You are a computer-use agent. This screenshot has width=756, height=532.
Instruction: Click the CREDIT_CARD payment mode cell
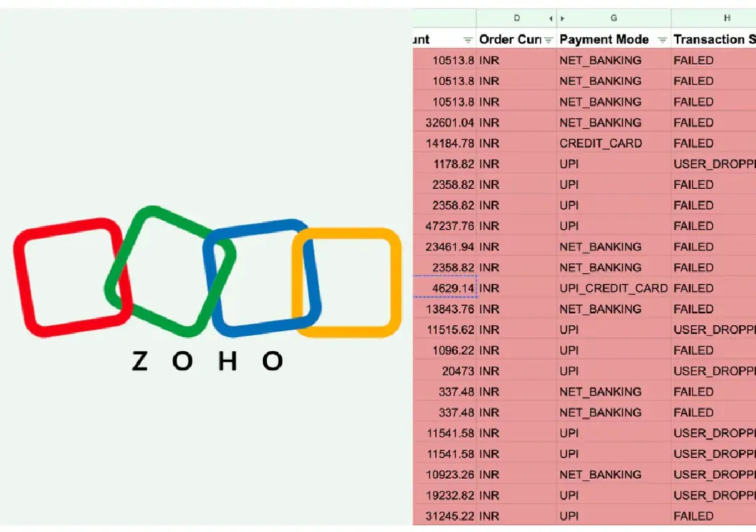click(x=614, y=143)
